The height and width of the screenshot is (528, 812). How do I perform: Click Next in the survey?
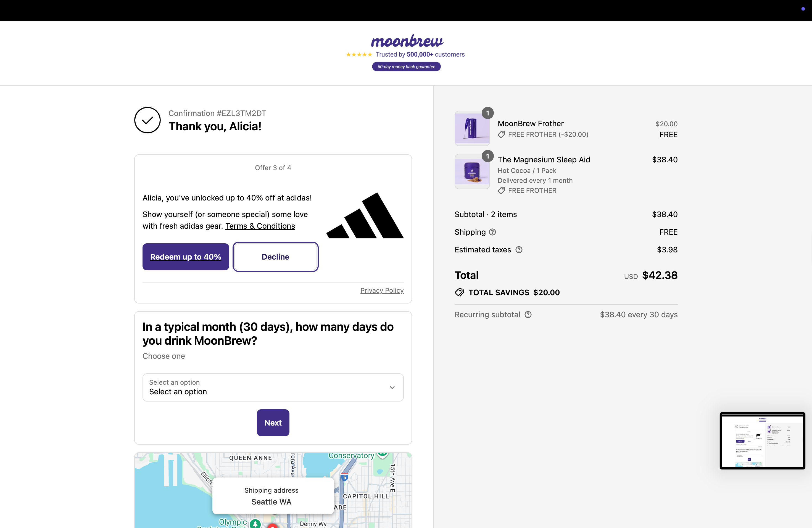click(x=273, y=423)
